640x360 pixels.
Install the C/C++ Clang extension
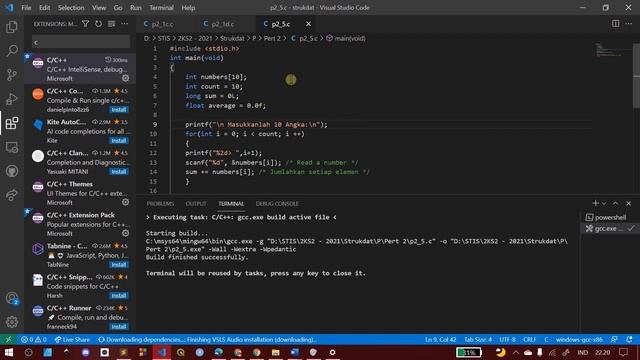point(119,171)
